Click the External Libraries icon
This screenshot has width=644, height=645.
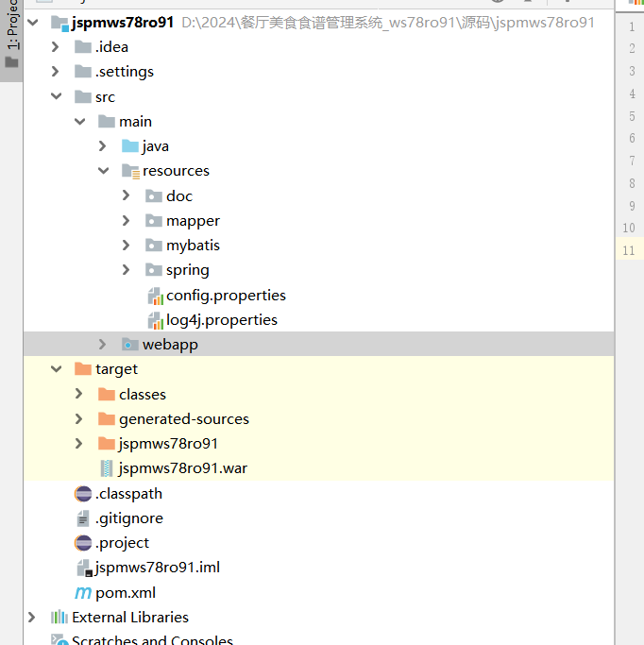click(59, 618)
